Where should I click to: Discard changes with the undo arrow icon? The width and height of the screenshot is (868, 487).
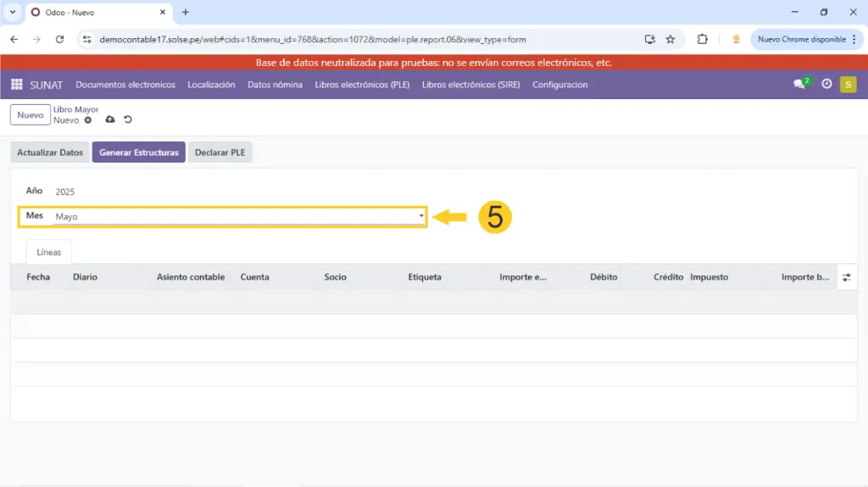[x=128, y=120]
